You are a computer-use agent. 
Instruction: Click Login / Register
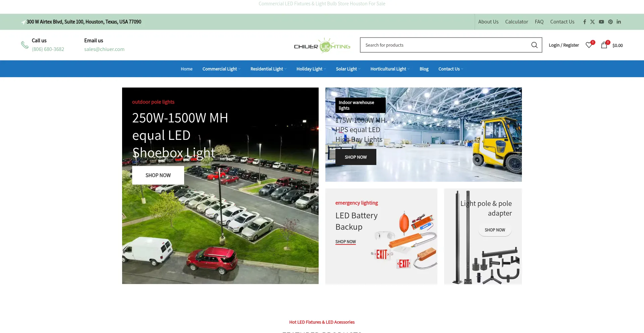click(564, 45)
